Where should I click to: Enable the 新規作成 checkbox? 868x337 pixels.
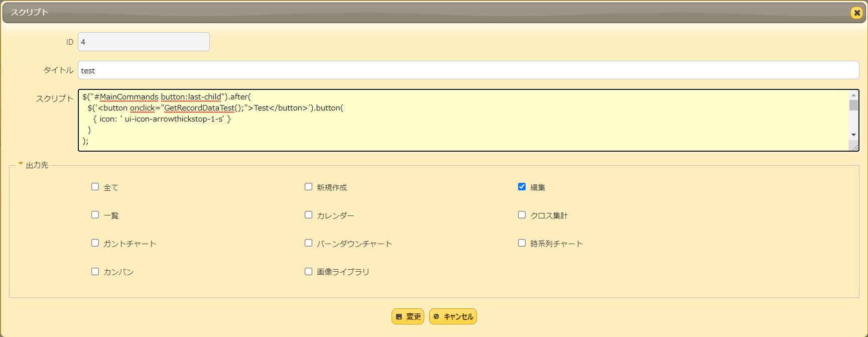308,187
